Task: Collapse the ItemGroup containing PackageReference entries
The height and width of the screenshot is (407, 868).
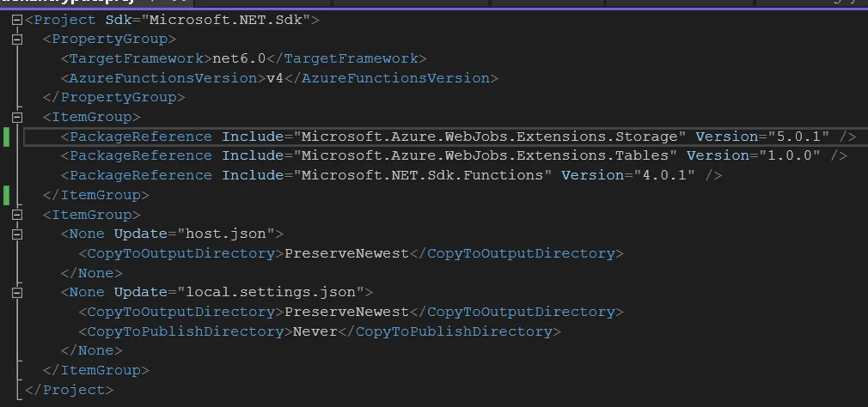Action: (x=17, y=118)
